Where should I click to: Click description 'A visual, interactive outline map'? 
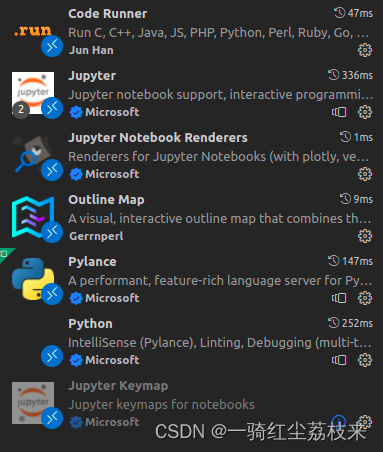[220, 219]
